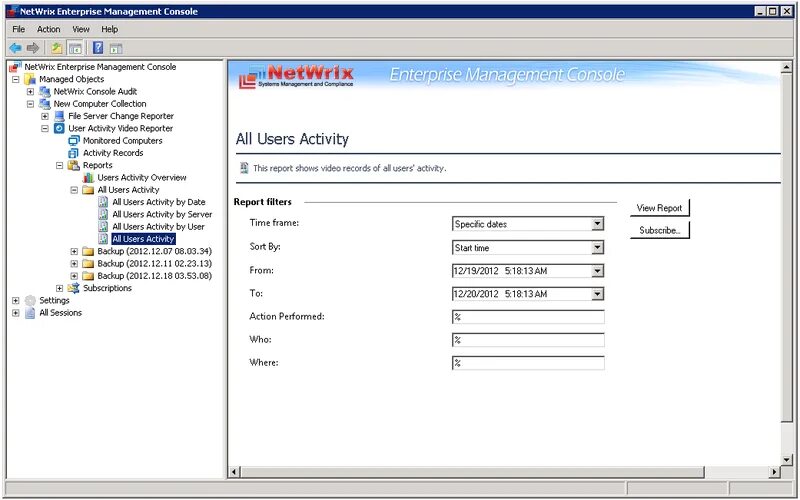This screenshot has height=500, width=800.
Task: Click the Show/Hide Action Pane icon
Action: tap(116, 49)
